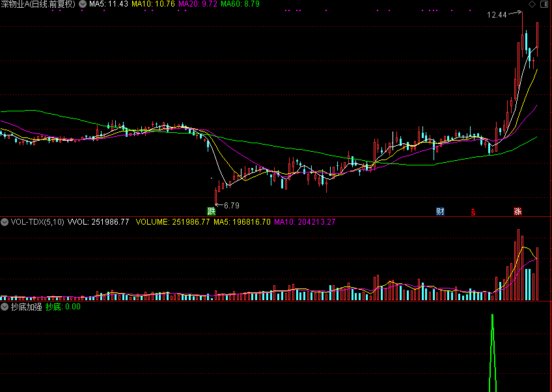Expand the 抄底加强 indicator dropdown arrow
Image resolution: width=552 pixels, height=392 pixels.
point(5,307)
